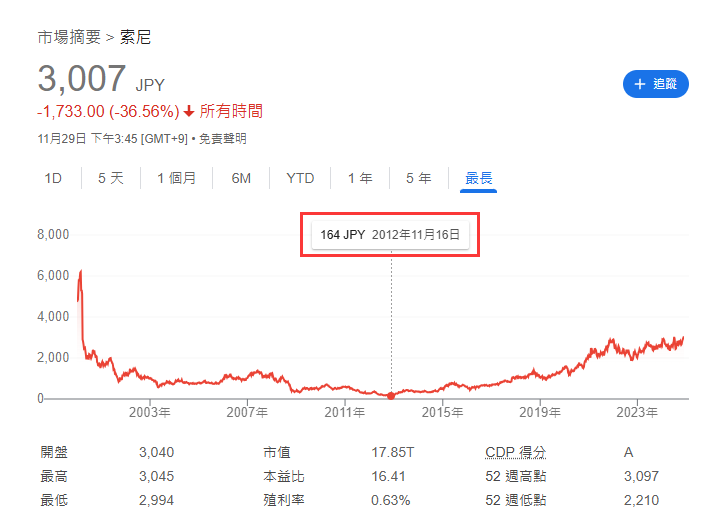Click the 市值 value 17.85T

coord(392,452)
